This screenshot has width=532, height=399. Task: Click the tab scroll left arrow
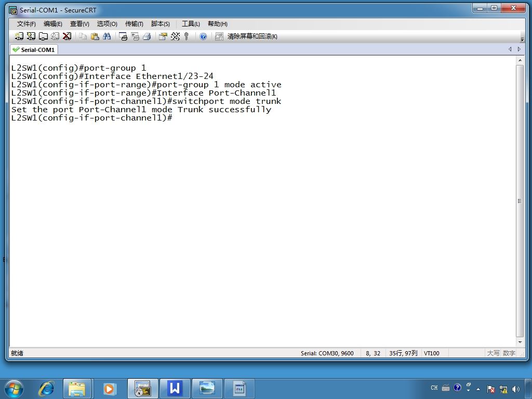(x=510, y=49)
